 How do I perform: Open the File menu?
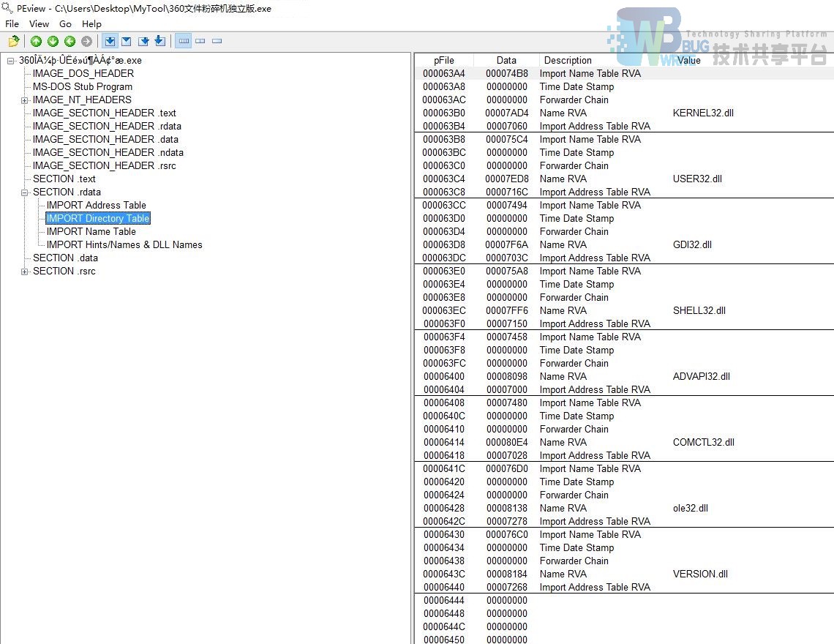point(12,24)
